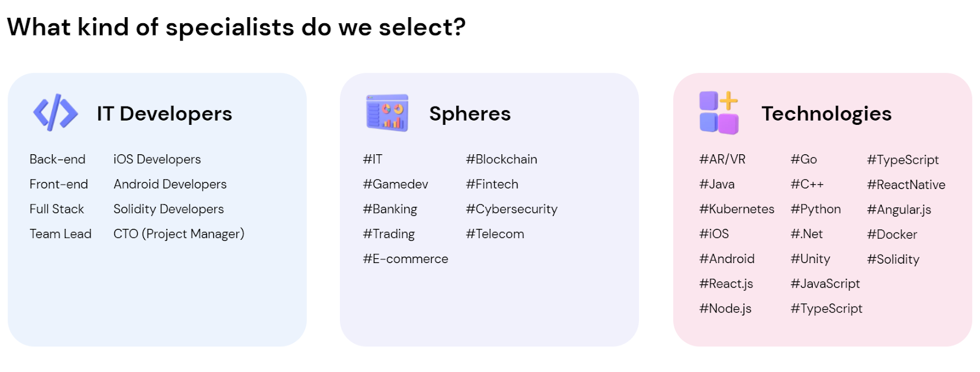Select the IT Developers heading
The image size is (980, 372).
164,114
